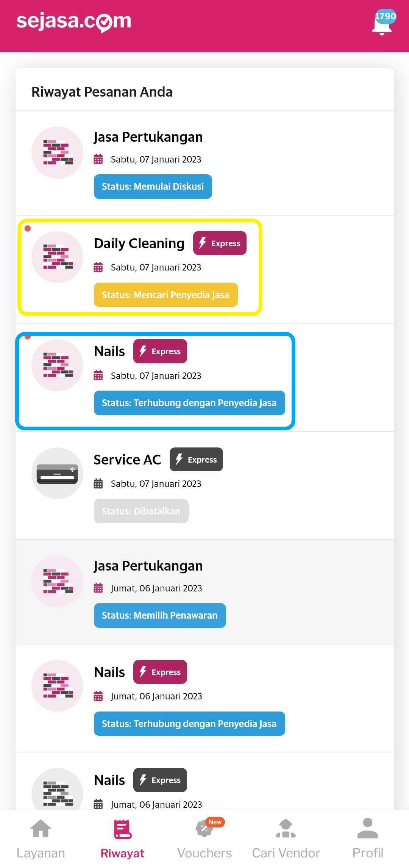This screenshot has height=868, width=409.
Task: Switch to the Riwayat tab
Action: 122,838
